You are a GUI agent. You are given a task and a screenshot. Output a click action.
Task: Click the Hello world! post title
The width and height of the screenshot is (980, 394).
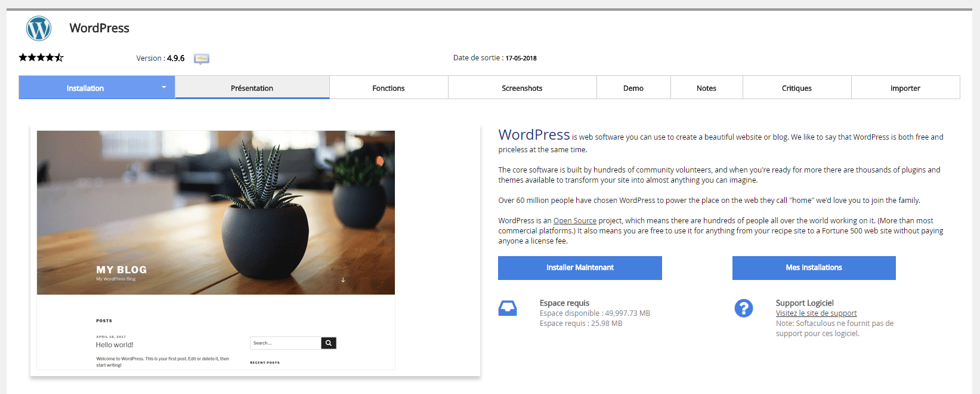(x=115, y=345)
